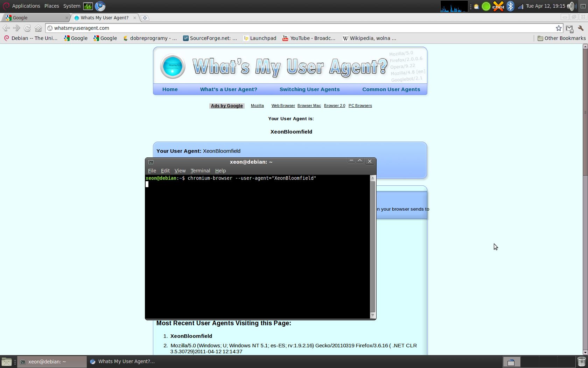Open the What's a User Agent? page

229,89
